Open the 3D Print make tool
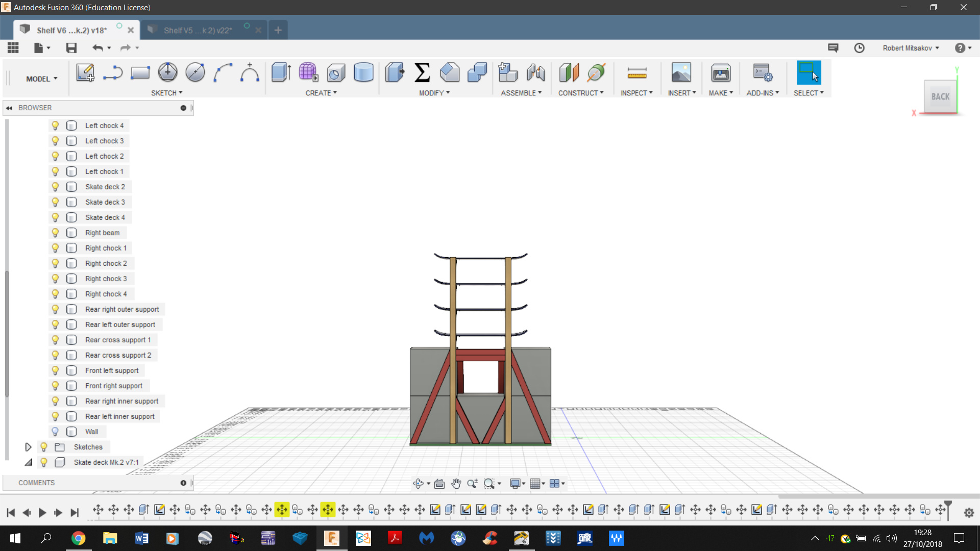 tap(721, 72)
